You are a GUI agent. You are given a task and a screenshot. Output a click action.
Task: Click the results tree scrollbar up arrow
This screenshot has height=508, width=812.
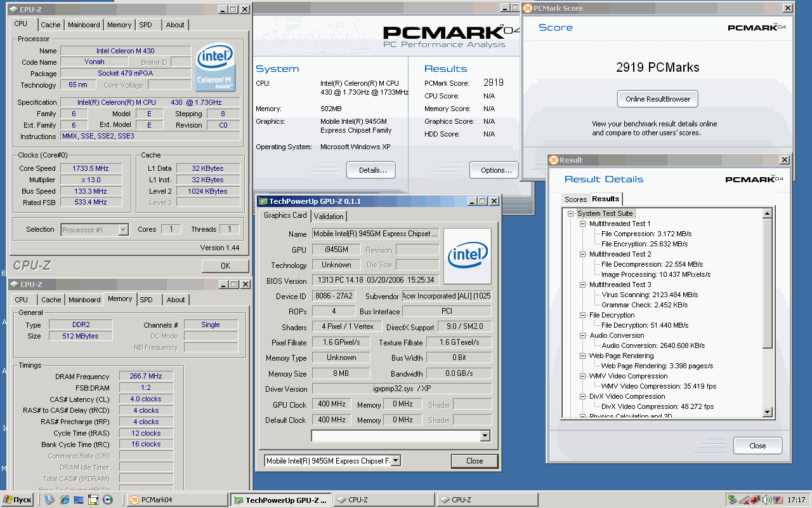click(x=768, y=214)
